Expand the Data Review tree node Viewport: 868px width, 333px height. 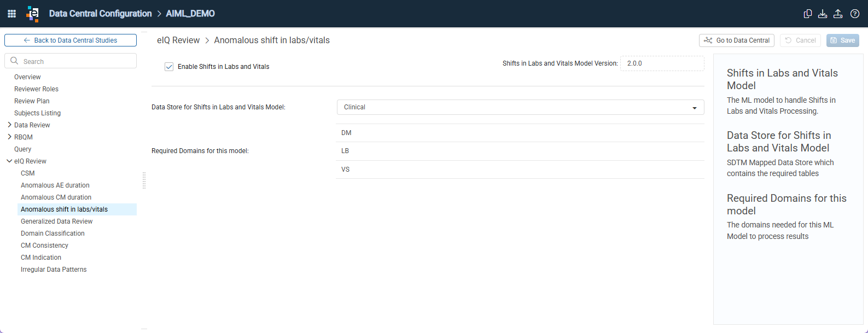(x=10, y=125)
